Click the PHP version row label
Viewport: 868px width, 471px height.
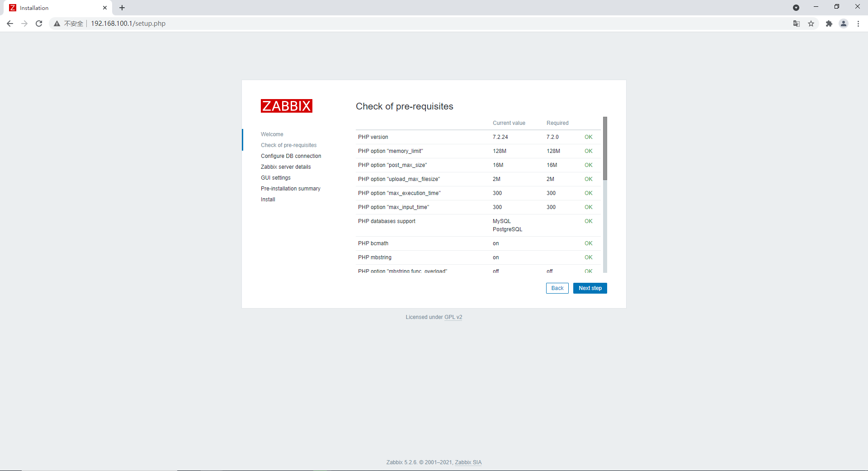[x=373, y=137]
